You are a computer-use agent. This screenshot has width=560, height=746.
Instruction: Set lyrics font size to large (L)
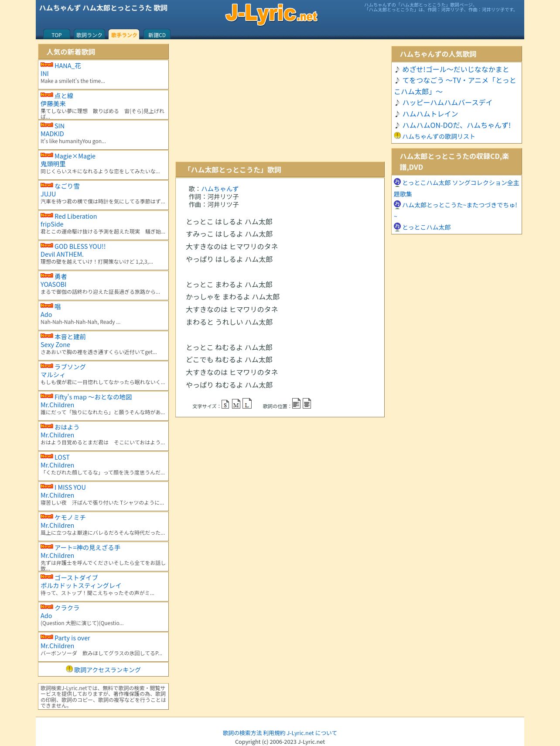pos(247,403)
